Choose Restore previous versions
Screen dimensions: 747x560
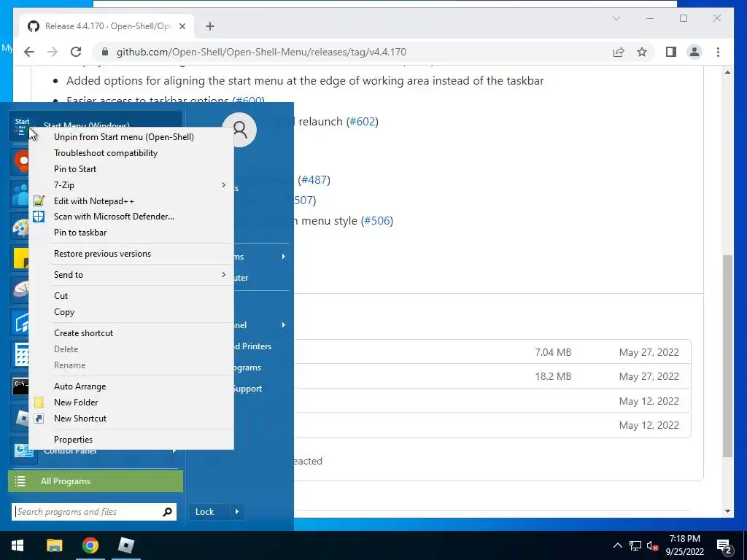point(102,254)
